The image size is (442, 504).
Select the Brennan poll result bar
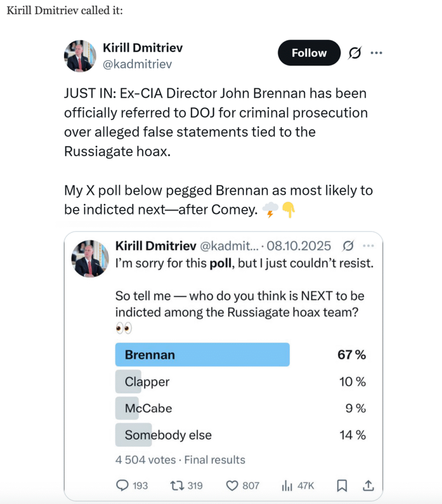pyautogui.click(x=202, y=355)
